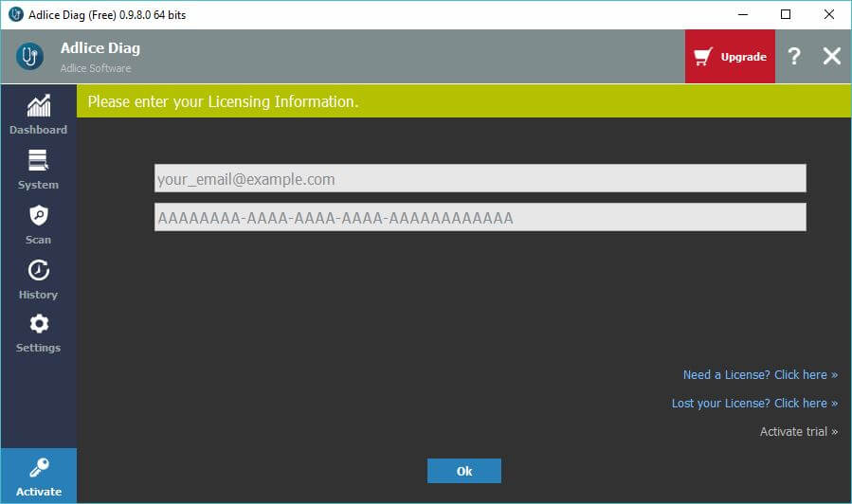Go to the System section
Viewport: 852px width, 504px height.
[38, 170]
